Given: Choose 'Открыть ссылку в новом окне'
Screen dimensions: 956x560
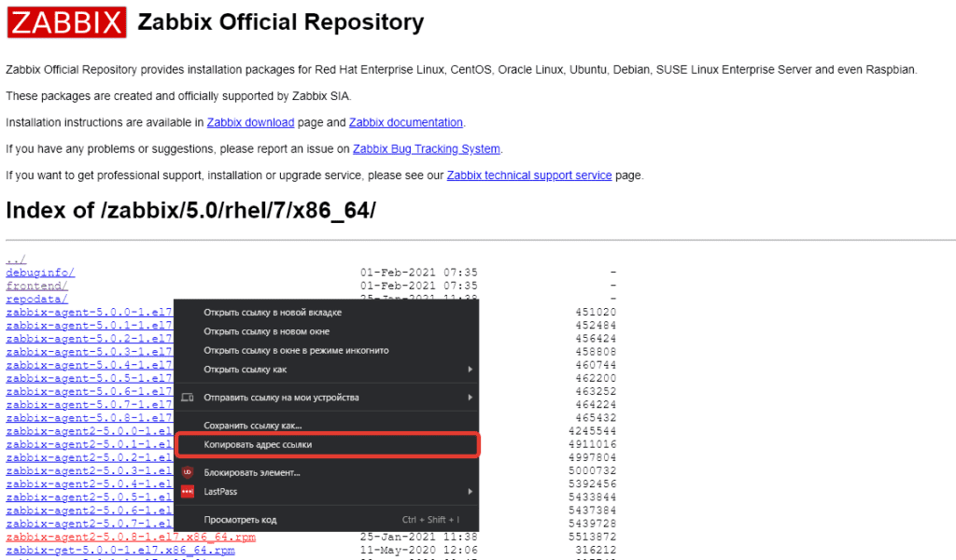Looking at the screenshot, I should click(x=266, y=331).
